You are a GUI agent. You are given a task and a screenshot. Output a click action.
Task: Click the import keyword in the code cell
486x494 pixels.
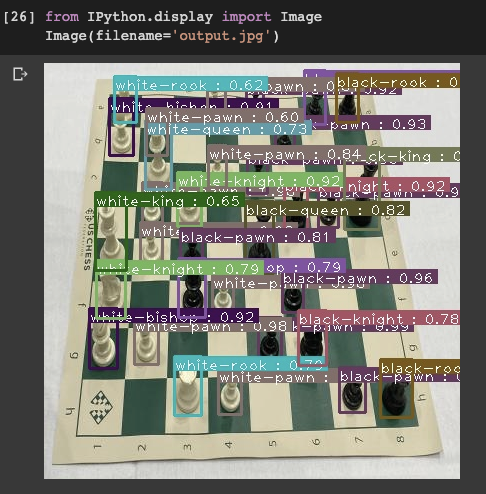[246, 17]
